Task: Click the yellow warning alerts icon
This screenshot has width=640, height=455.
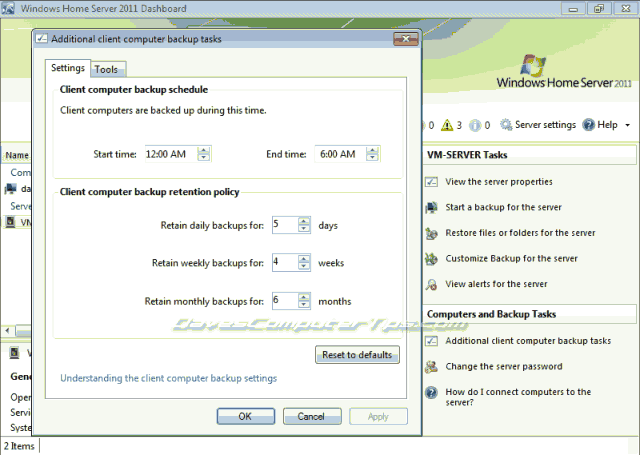Action: (x=447, y=125)
